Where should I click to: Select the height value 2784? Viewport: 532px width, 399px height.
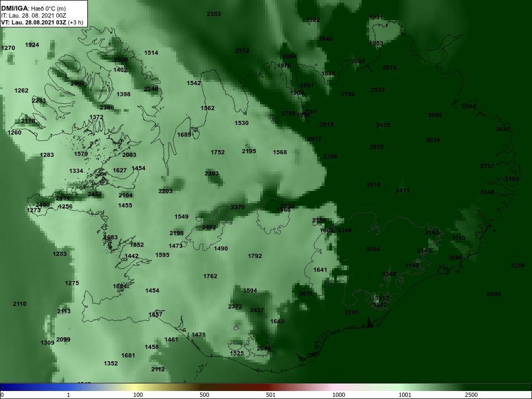(x=348, y=94)
